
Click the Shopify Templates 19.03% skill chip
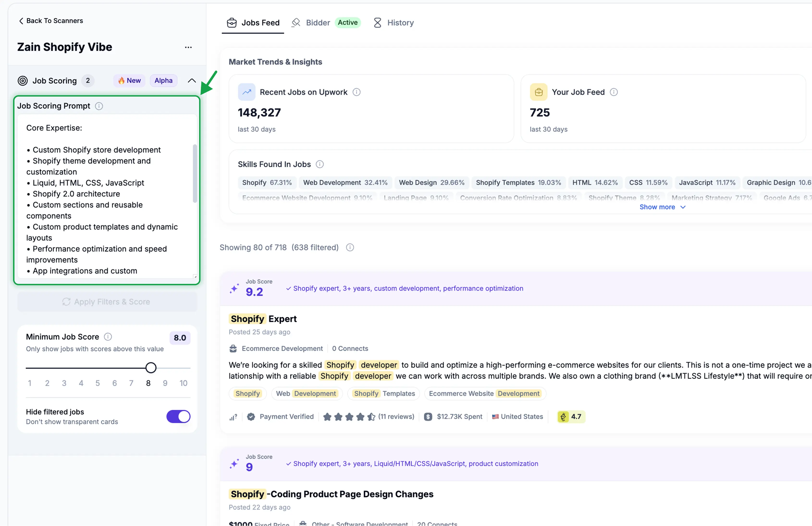click(x=518, y=183)
